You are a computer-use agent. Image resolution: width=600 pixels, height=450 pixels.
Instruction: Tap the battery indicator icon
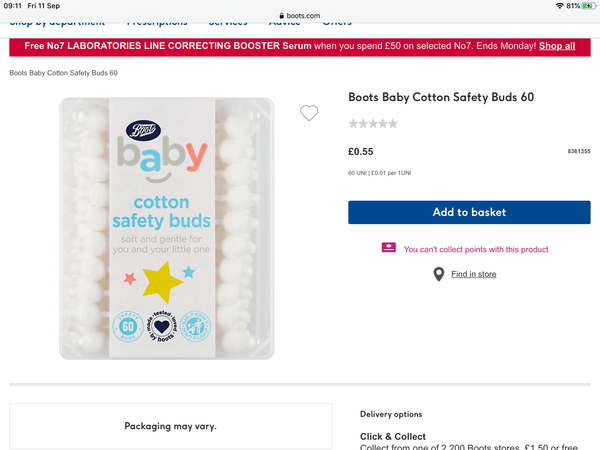point(590,6)
